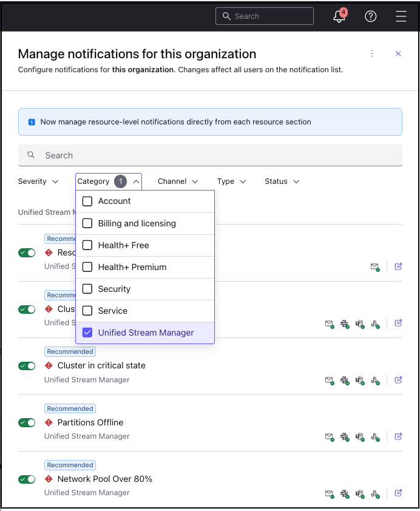Toggle off Partitions Offline notification
This screenshot has height=511, width=420.
click(27, 422)
